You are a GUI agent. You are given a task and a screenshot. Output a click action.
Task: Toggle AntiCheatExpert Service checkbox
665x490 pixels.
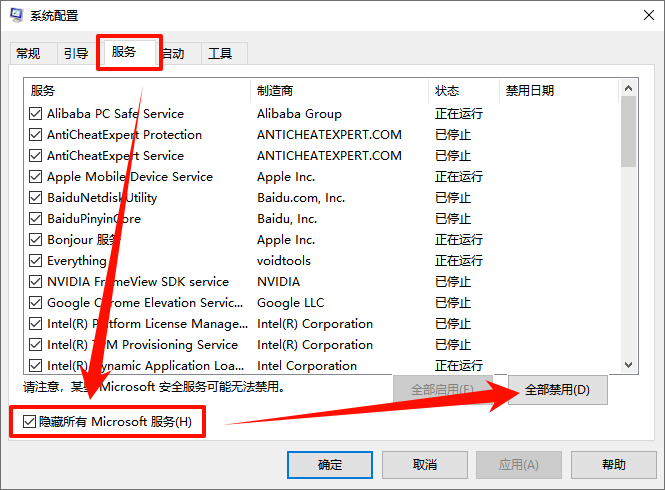[36, 156]
